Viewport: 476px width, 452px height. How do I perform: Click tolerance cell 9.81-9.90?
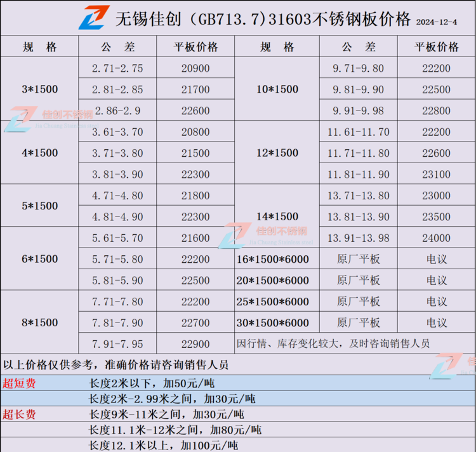pos(358,90)
